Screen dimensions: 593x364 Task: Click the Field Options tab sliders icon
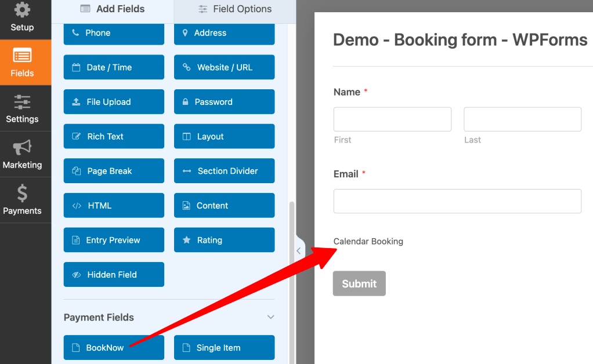[203, 9]
